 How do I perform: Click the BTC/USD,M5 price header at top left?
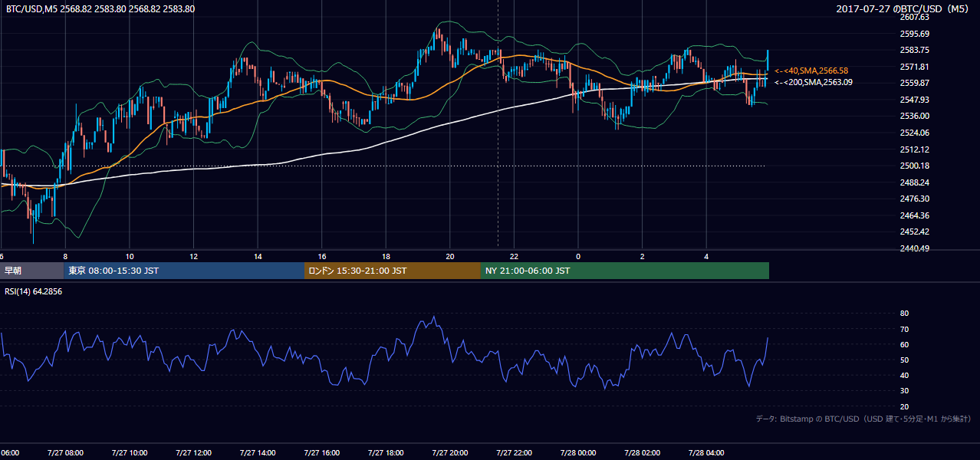coord(100,8)
